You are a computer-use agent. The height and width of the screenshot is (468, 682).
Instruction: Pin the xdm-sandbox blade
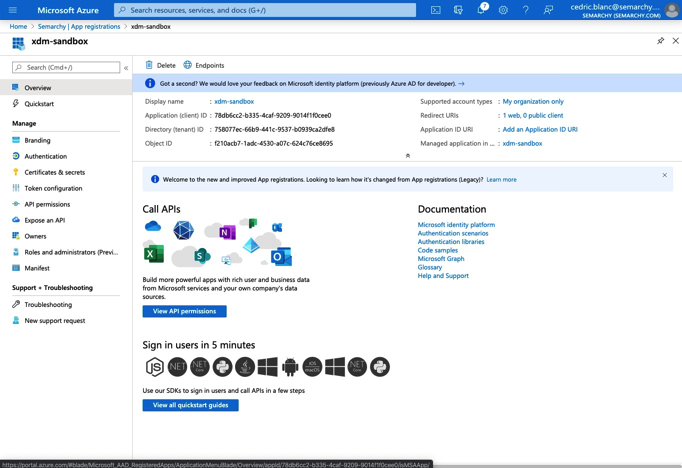click(660, 41)
